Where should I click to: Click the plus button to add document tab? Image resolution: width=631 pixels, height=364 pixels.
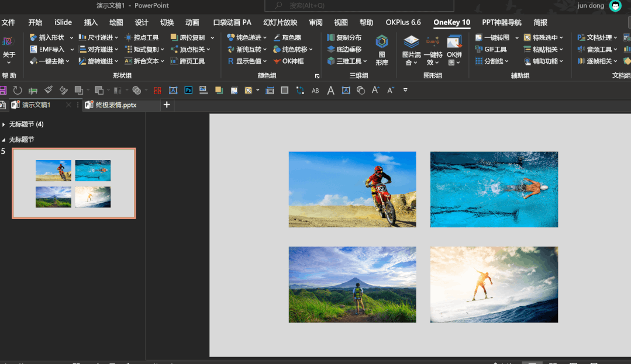click(167, 105)
